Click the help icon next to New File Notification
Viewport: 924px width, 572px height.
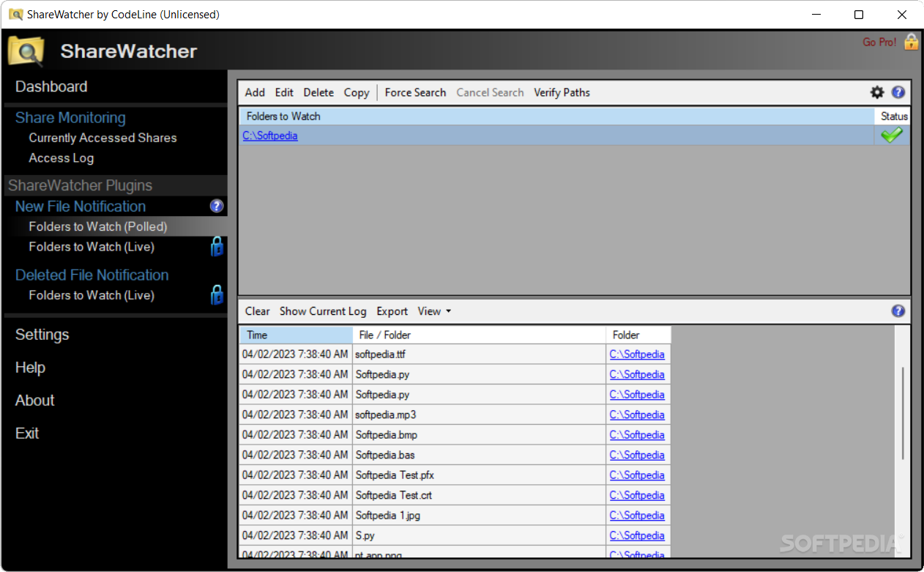[216, 207]
